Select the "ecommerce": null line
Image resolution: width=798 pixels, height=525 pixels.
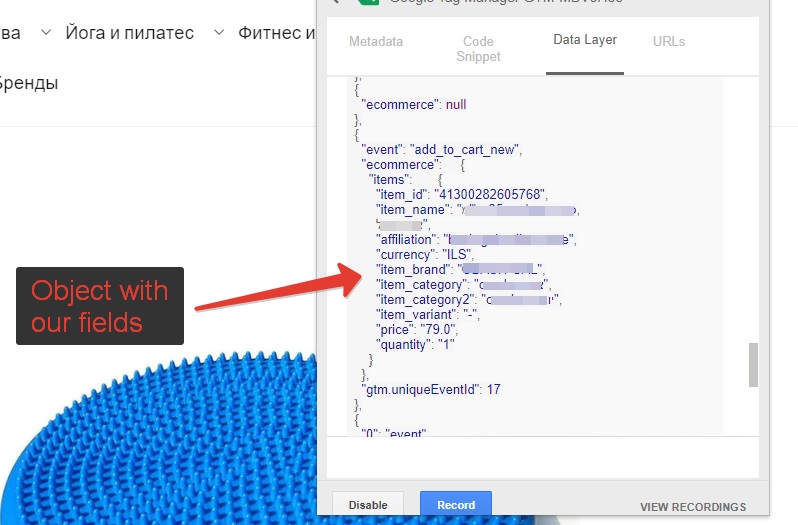tap(413, 105)
